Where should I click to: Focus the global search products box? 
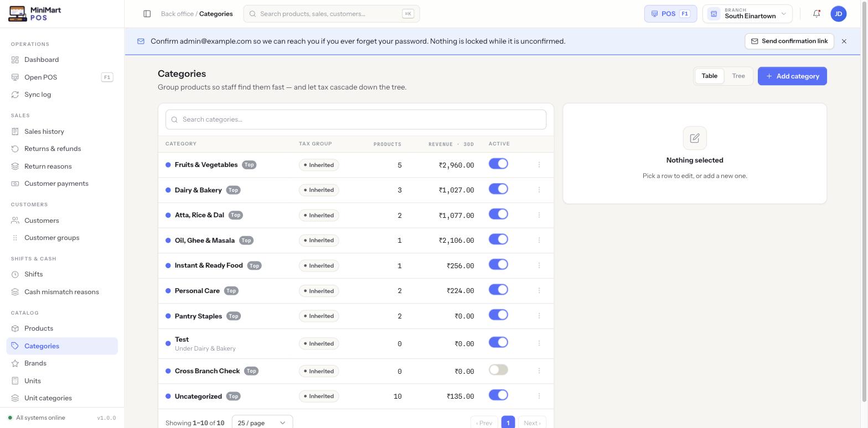point(332,14)
